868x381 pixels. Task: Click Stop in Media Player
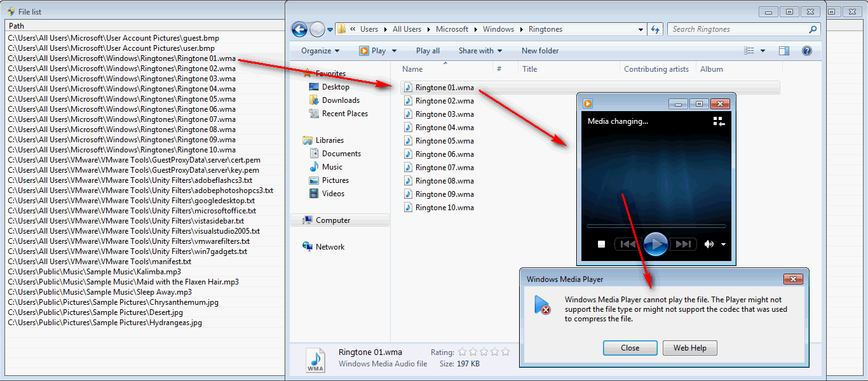(x=601, y=244)
